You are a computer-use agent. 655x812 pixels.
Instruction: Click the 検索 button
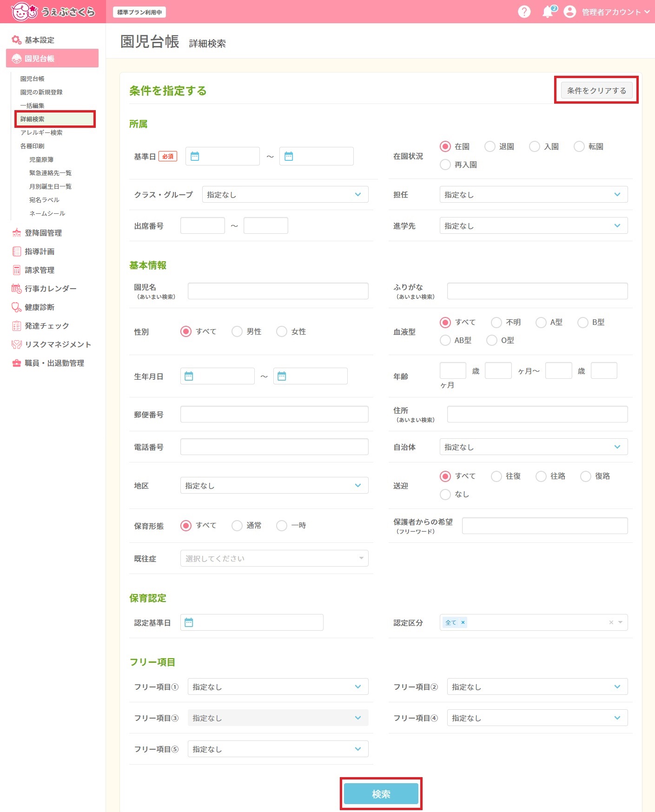click(x=381, y=794)
